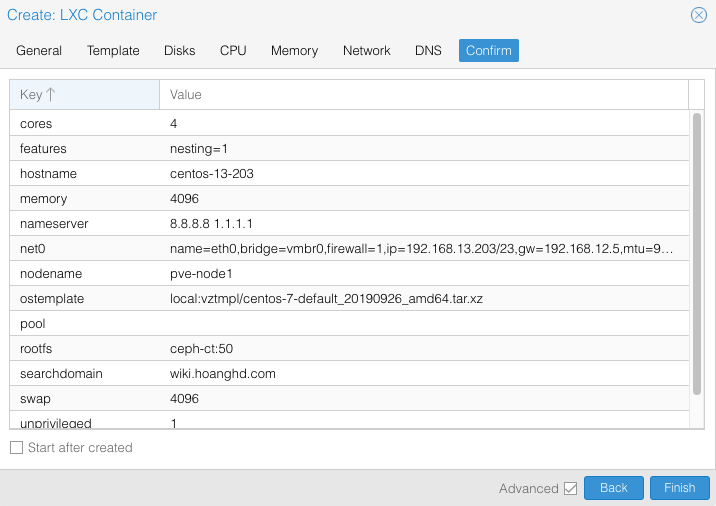Image resolution: width=716 pixels, height=506 pixels.
Task: Click the cores value 4
Action: point(174,124)
